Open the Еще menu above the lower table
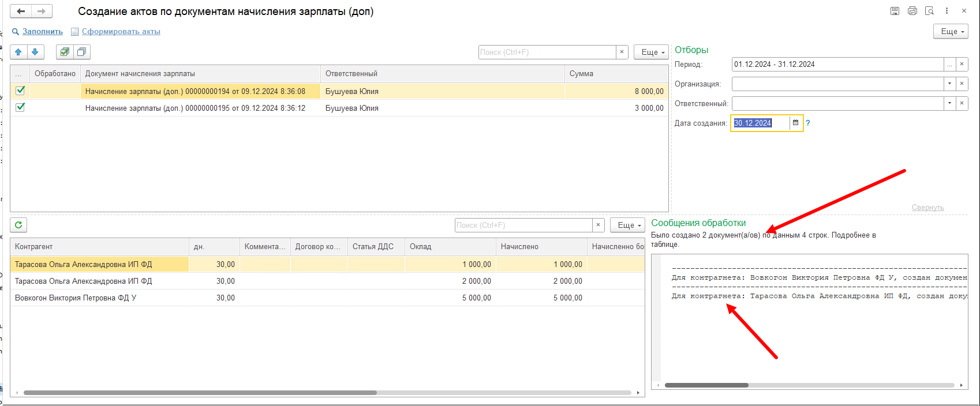This screenshot has width=980, height=406. point(627,225)
